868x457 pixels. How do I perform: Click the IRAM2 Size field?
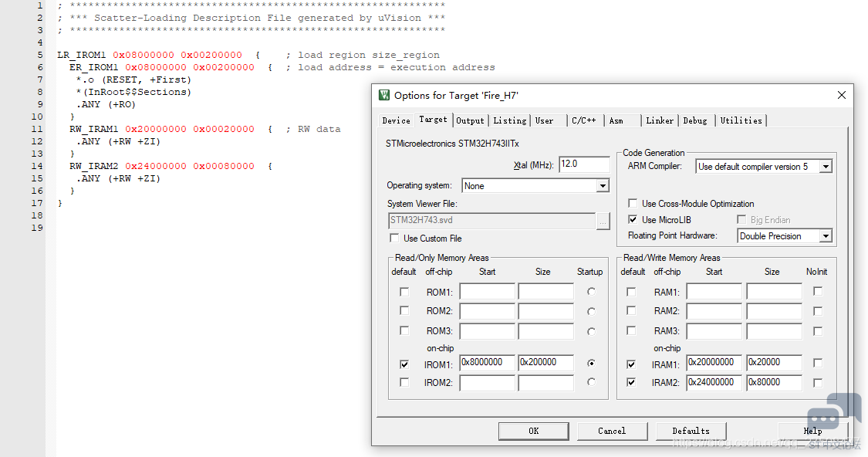click(x=774, y=382)
